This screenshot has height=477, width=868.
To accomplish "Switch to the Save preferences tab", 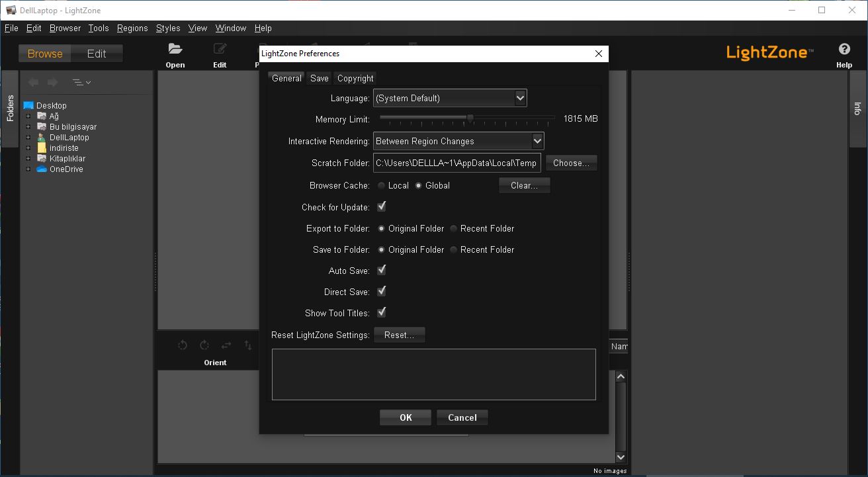I will [319, 78].
